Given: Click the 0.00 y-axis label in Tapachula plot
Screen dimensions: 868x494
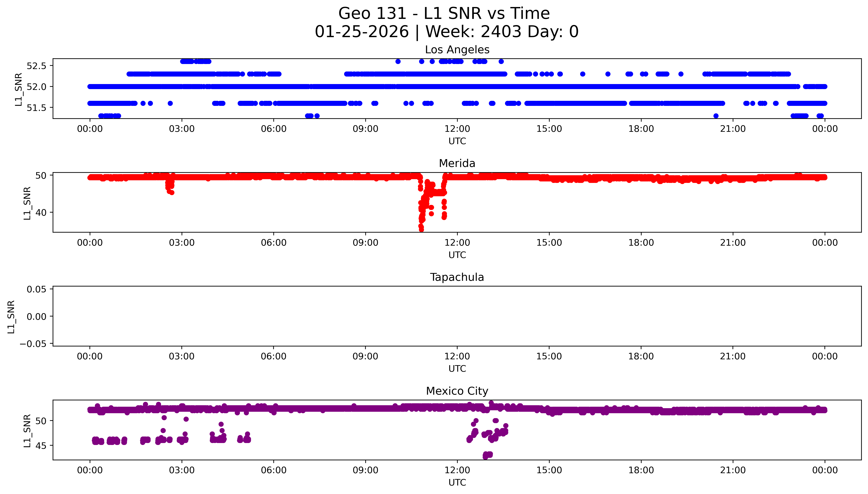Looking at the screenshot, I should click(36, 317).
